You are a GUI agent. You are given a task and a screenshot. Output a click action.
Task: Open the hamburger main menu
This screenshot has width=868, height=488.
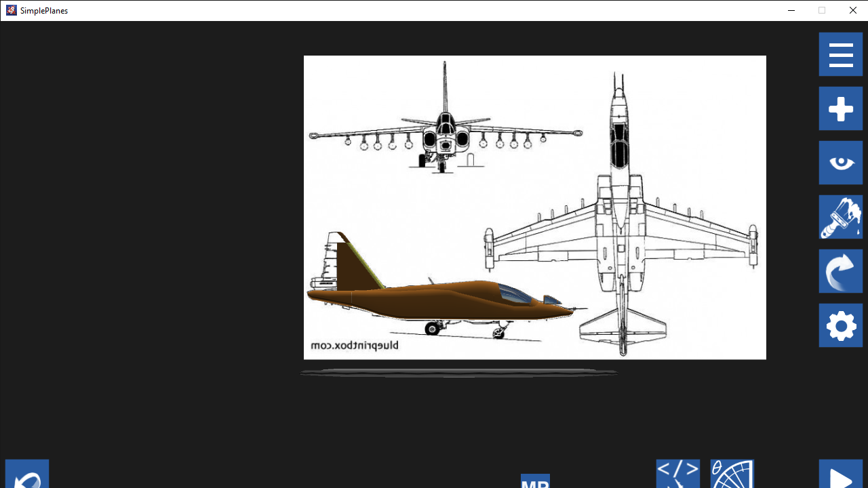(x=841, y=54)
